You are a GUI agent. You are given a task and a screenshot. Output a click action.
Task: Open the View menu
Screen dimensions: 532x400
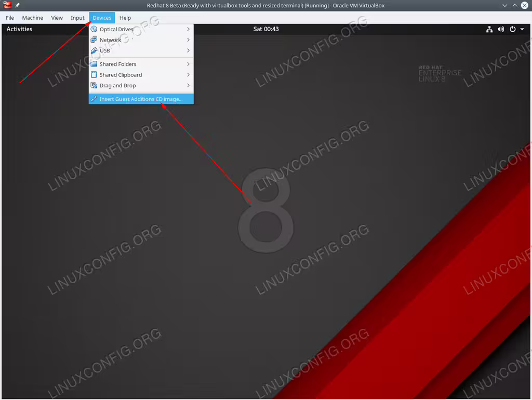pos(57,18)
